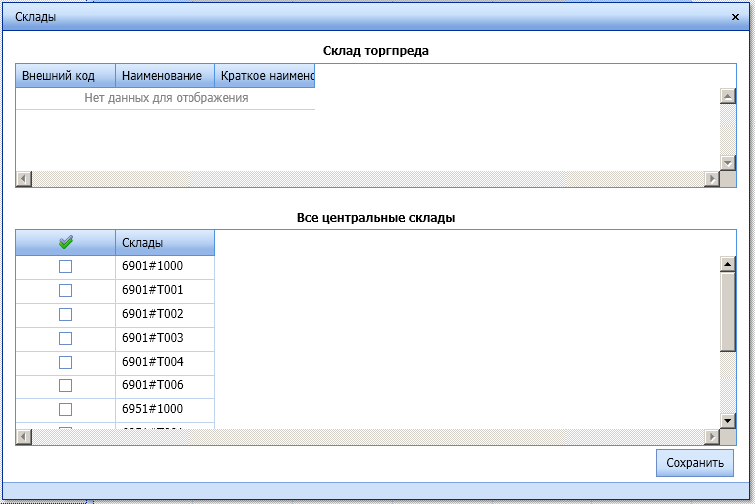Click down arrow of upper grid vertical scrollbar

tap(728, 163)
